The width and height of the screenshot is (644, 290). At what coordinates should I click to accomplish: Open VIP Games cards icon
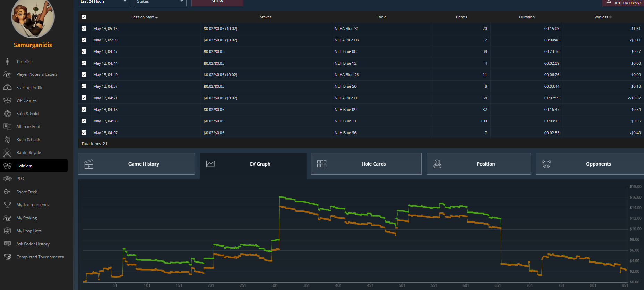7,100
